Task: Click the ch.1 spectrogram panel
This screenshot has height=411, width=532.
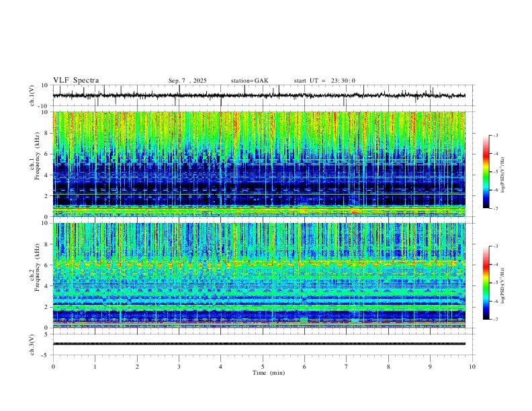Action: click(259, 164)
